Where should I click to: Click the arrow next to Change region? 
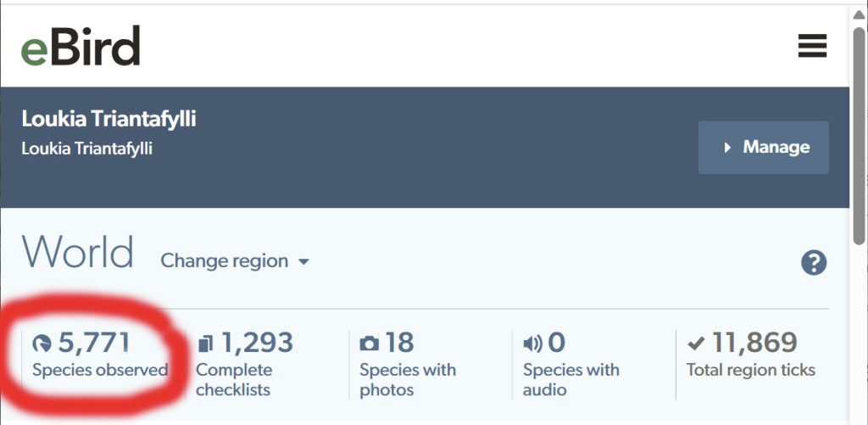[x=303, y=262]
